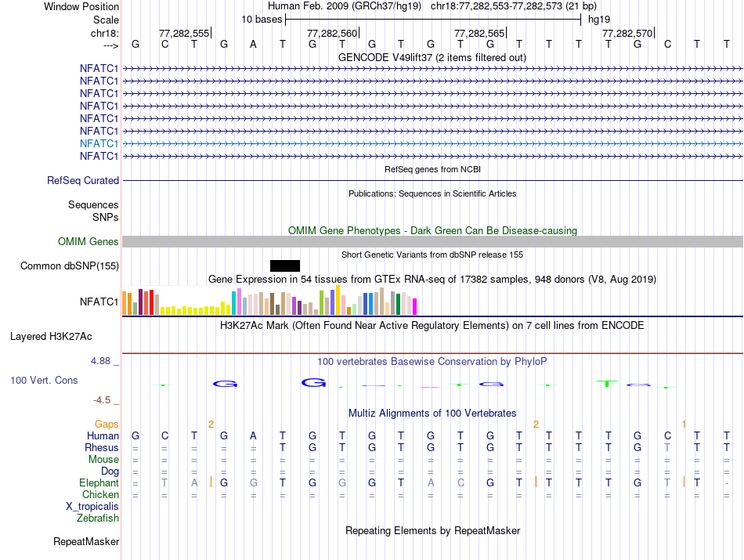744x560 pixels.
Task: Click the Dog alignment row label
Action: coord(110,471)
